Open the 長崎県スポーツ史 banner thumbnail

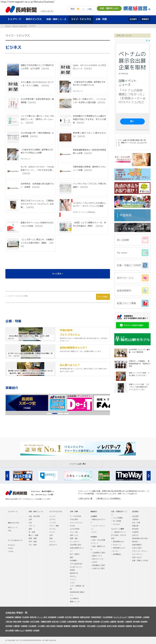27,403
